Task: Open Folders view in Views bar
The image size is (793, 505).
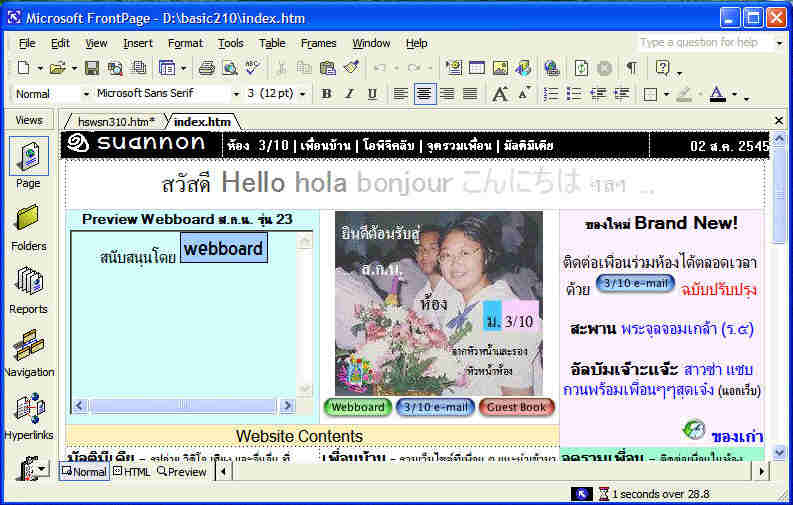Action: click(x=29, y=227)
